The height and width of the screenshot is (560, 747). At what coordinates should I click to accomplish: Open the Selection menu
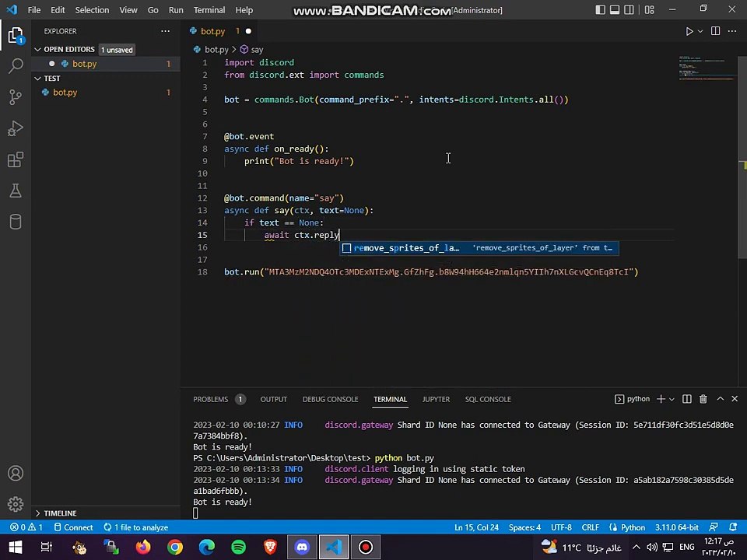pyautogui.click(x=92, y=10)
